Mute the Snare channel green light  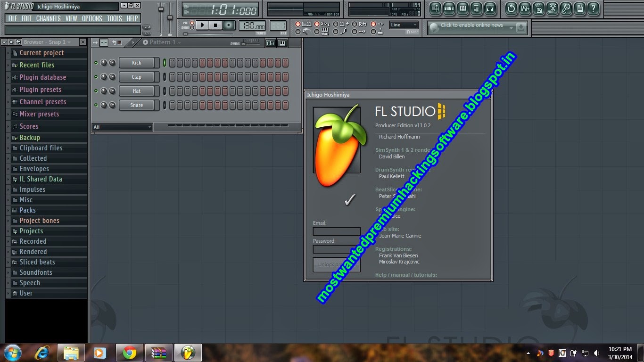(96, 105)
